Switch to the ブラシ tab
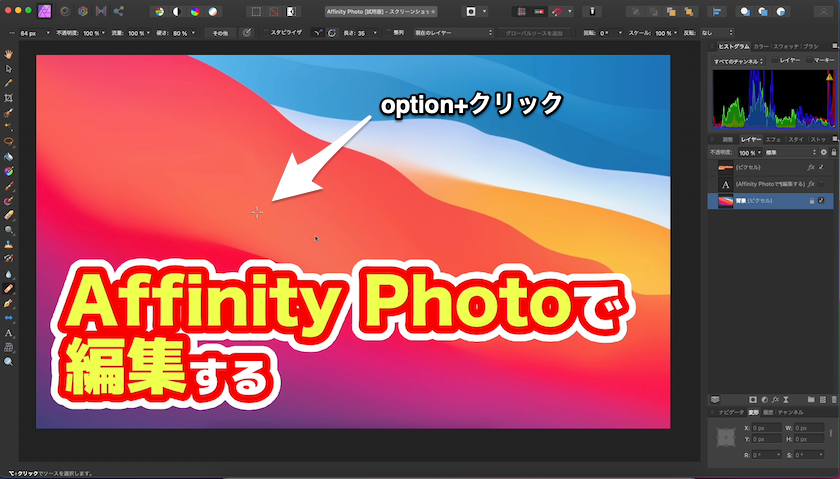The image size is (840, 479). pos(811,47)
